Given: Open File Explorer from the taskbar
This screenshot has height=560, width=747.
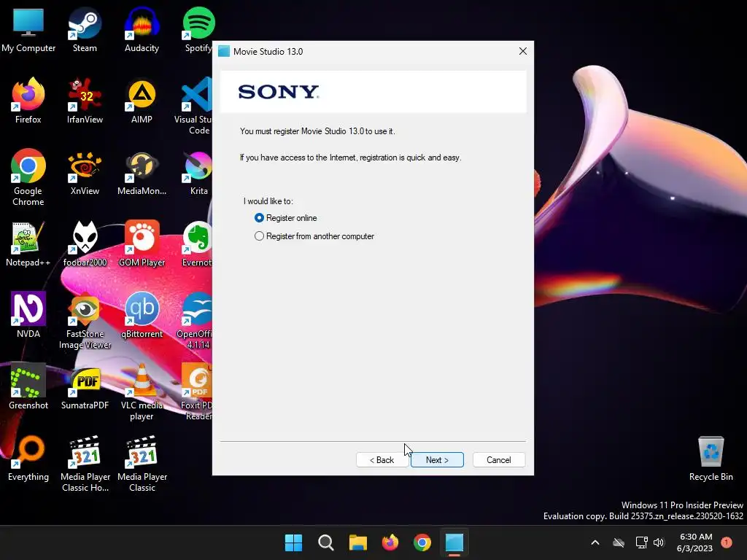Looking at the screenshot, I should tap(357, 542).
